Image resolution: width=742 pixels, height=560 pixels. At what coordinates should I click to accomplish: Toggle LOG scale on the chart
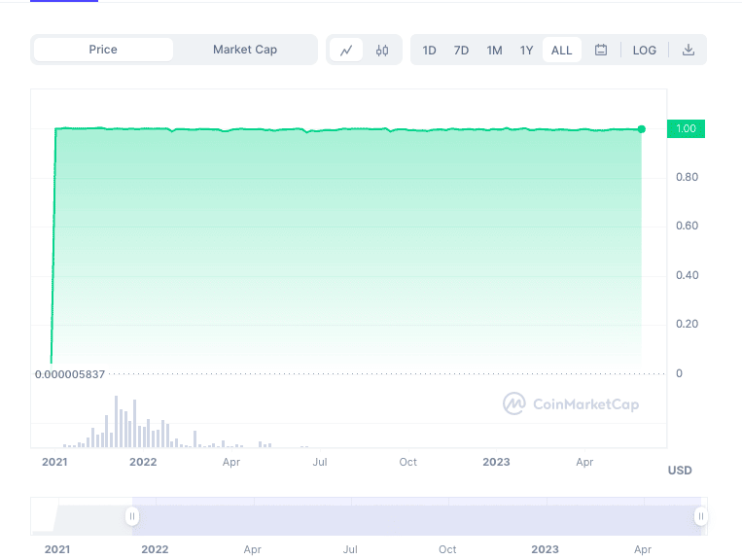pos(644,51)
